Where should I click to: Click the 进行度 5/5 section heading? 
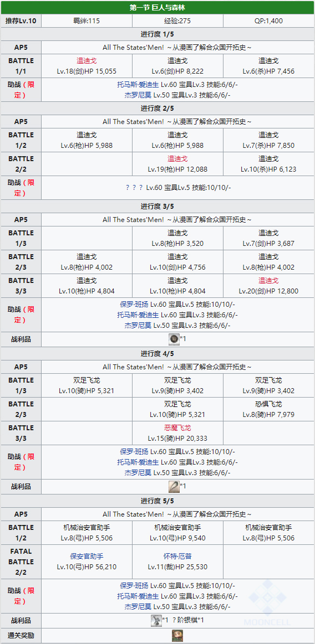[x=157, y=501]
